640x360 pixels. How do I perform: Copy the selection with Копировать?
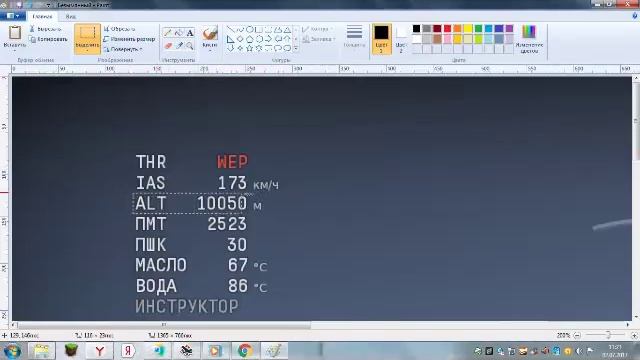coord(48,39)
